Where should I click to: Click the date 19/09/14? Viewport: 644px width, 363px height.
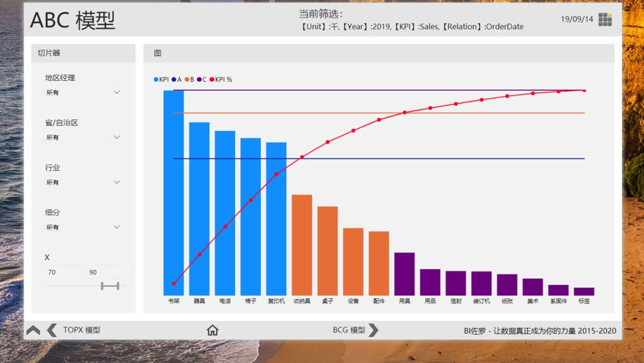pyautogui.click(x=577, y=19)
